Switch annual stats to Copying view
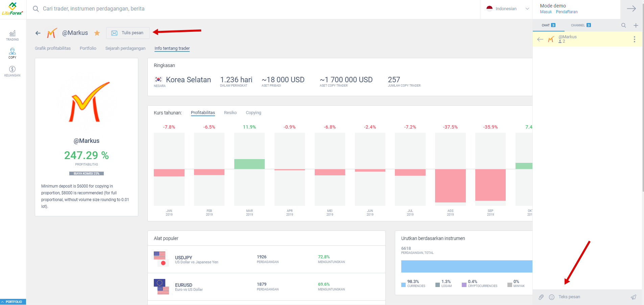Viewport: 644px width, 305px height. (x=254, y=112)
